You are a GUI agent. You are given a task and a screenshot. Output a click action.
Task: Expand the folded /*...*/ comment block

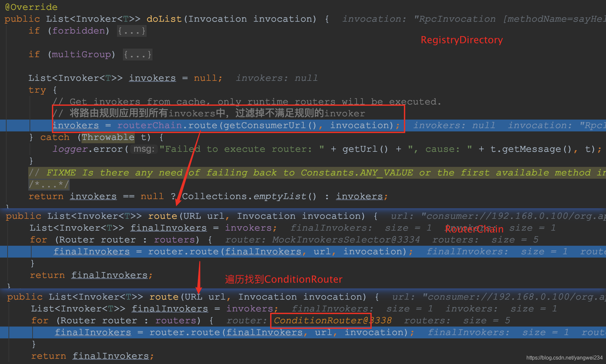coord(49,185)
